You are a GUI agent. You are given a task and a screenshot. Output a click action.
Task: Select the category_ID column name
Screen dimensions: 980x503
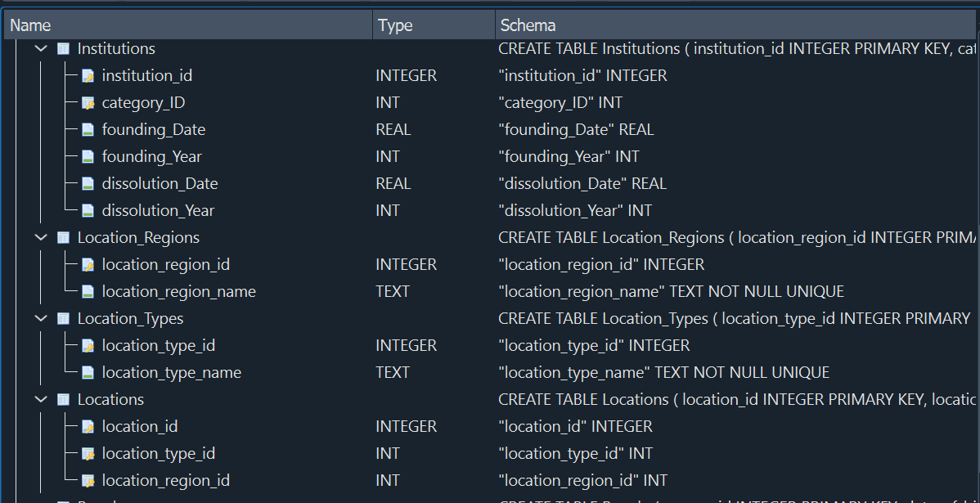point(143,102)
